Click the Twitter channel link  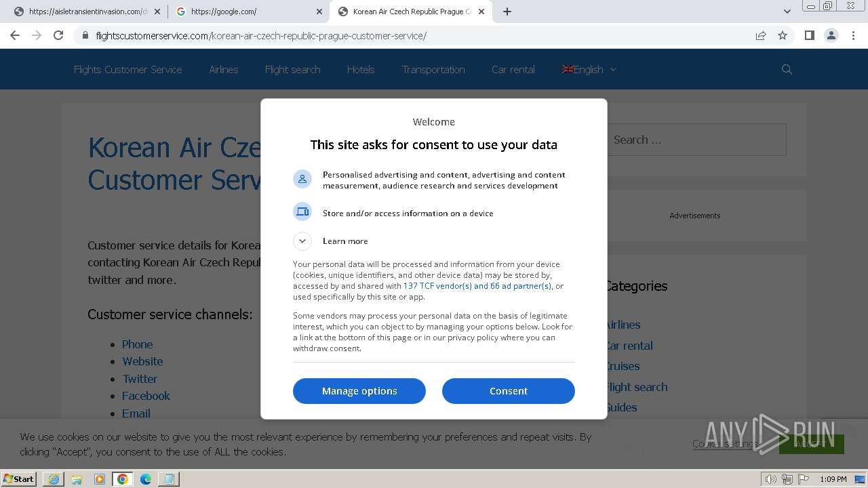[x=140, y=379]
